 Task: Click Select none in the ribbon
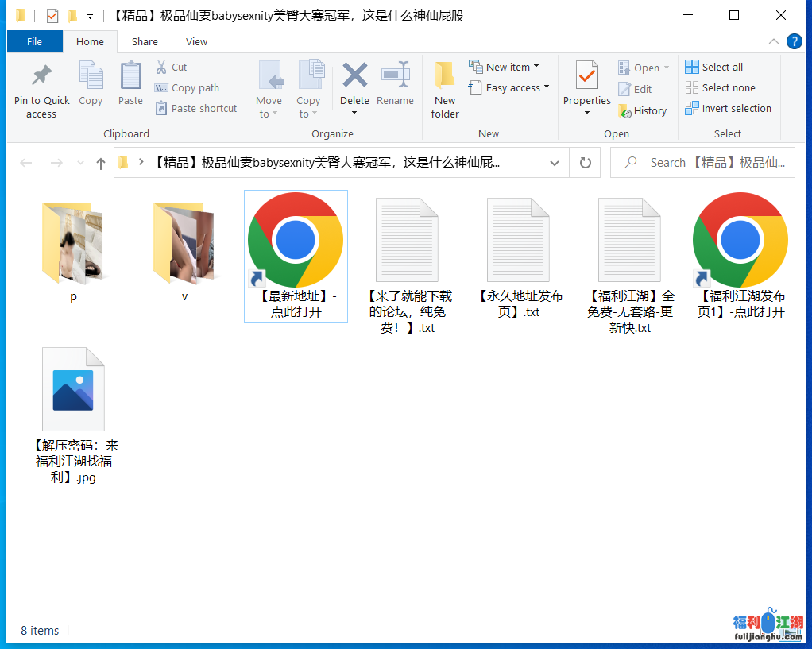[x=720, y=88]
